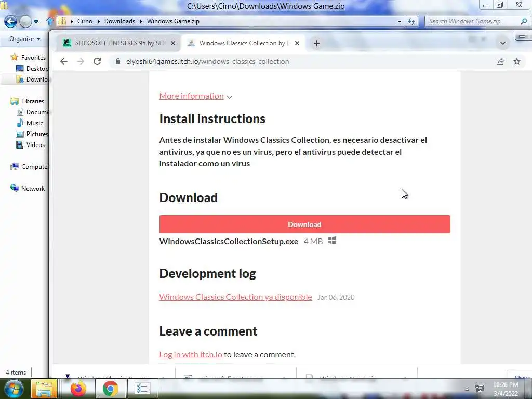Click Explorer's back navigation arrow
This screenshot has width=532, height=399.
point(10,21)
